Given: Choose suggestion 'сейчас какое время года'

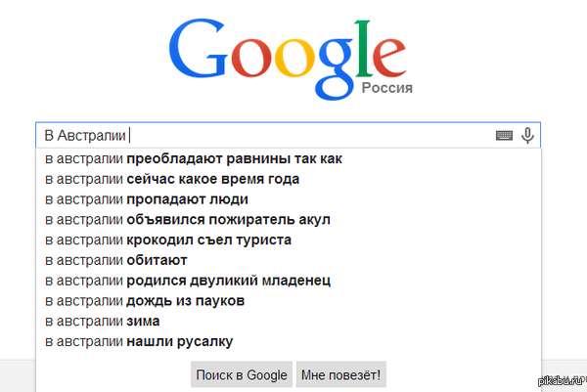Looking at the screenshot, I should (x=171, y=179).
